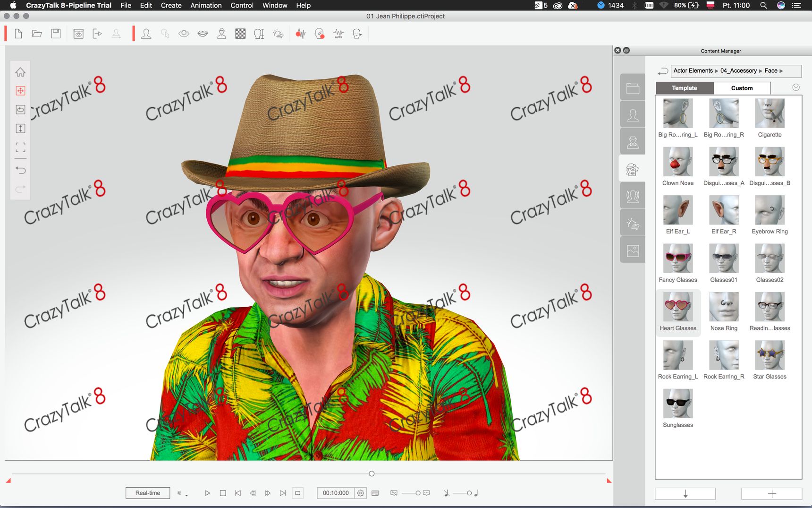The height and width of the screenshot is (508, 812).
Task: Select the Cigarette accessory thumbnail
Action: [x=770, y=113]
